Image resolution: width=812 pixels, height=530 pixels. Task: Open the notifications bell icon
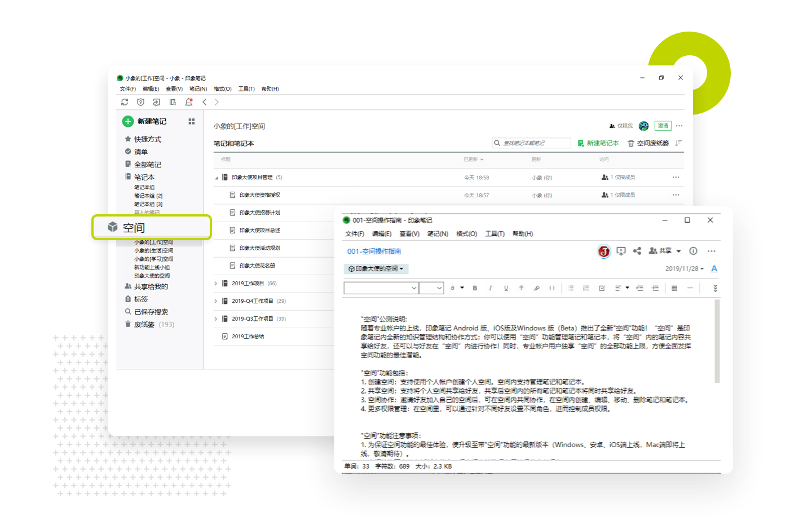(189, 102)
